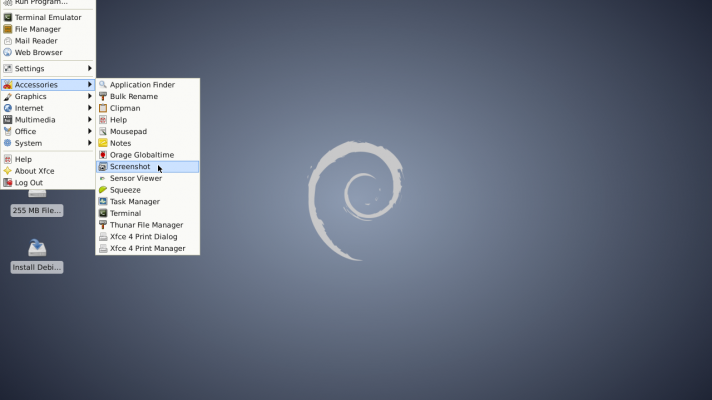
Task: Select the 255 MB File desktop label
Action: [x=37, y=211]
